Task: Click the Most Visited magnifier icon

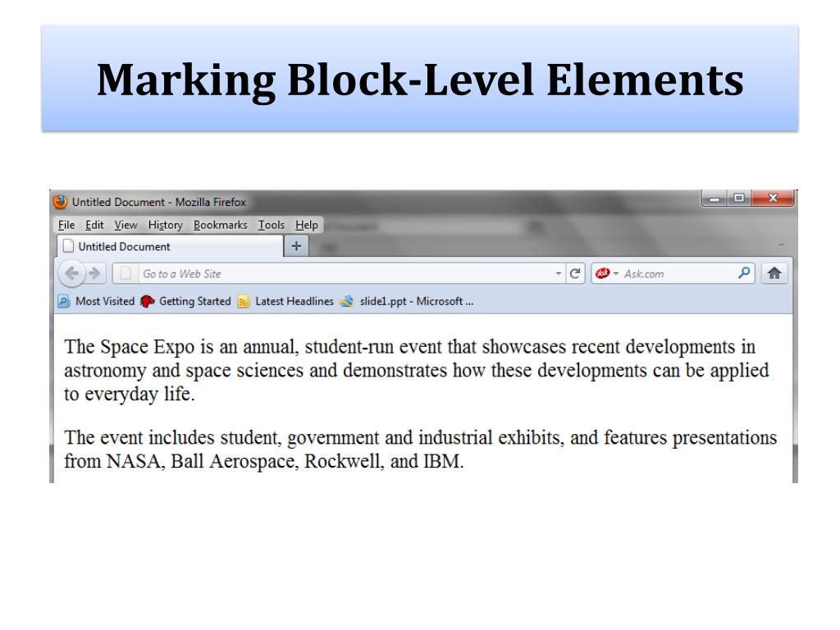Action: click(x=64, y=301)
